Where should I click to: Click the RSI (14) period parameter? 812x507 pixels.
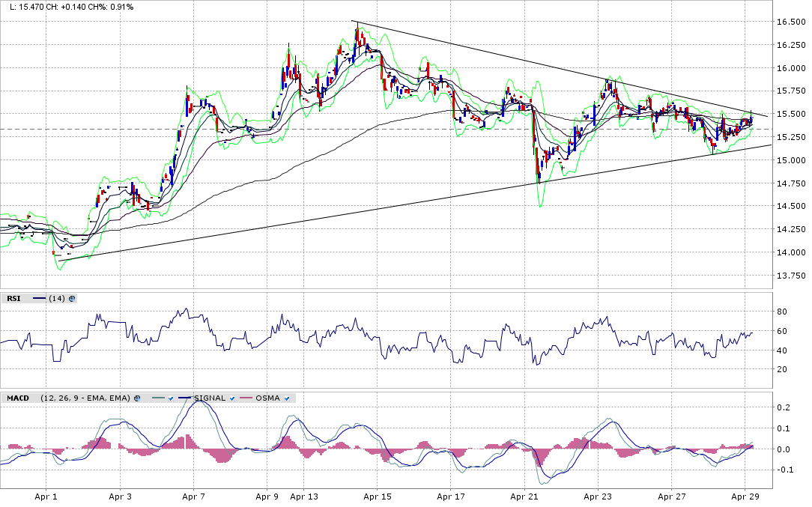(x=58, y=299)
